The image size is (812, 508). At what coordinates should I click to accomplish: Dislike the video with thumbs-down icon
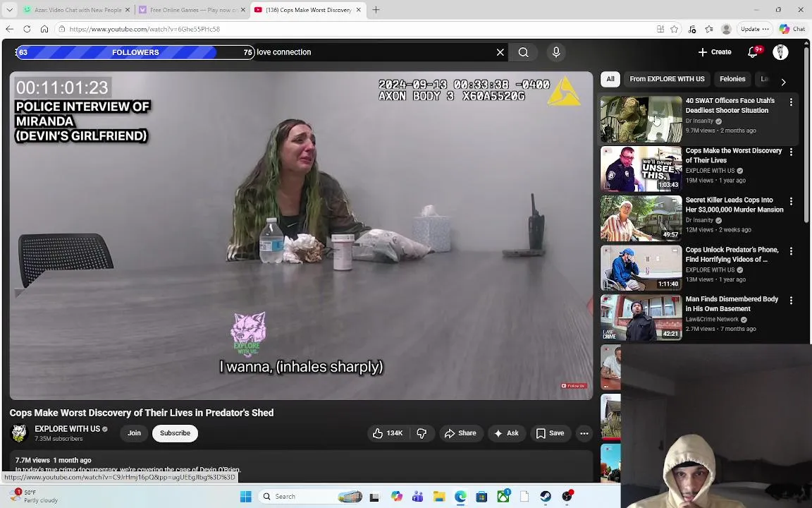click(422, 433)
